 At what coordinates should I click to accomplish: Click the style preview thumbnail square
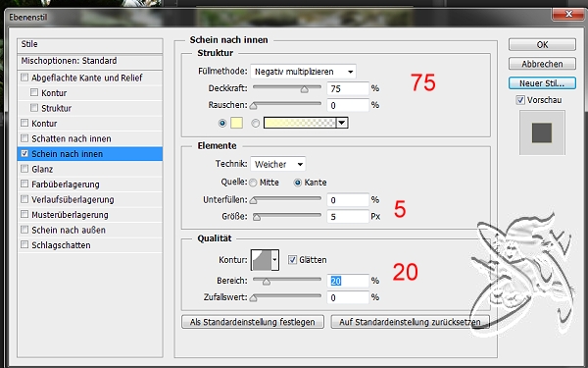(x=542, y=132)
